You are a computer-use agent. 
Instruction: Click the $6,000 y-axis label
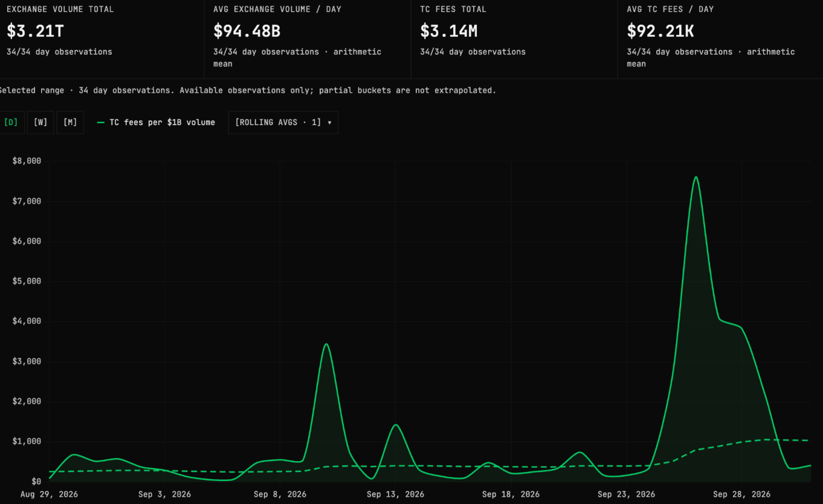27,241
